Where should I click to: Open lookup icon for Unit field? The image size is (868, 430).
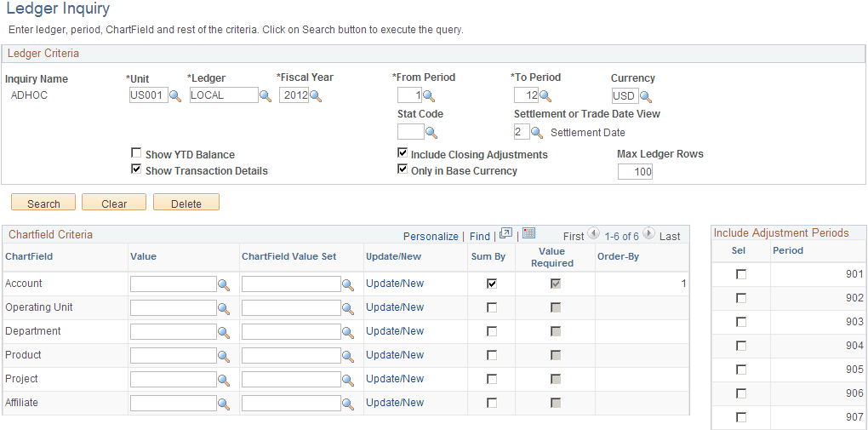(x=175, y=96)
